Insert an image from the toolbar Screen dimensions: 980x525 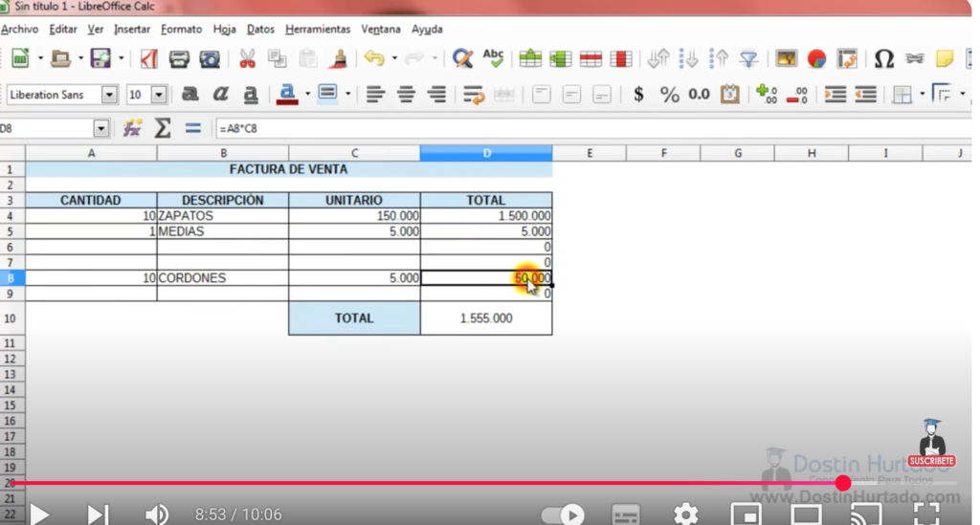(787, 58)
